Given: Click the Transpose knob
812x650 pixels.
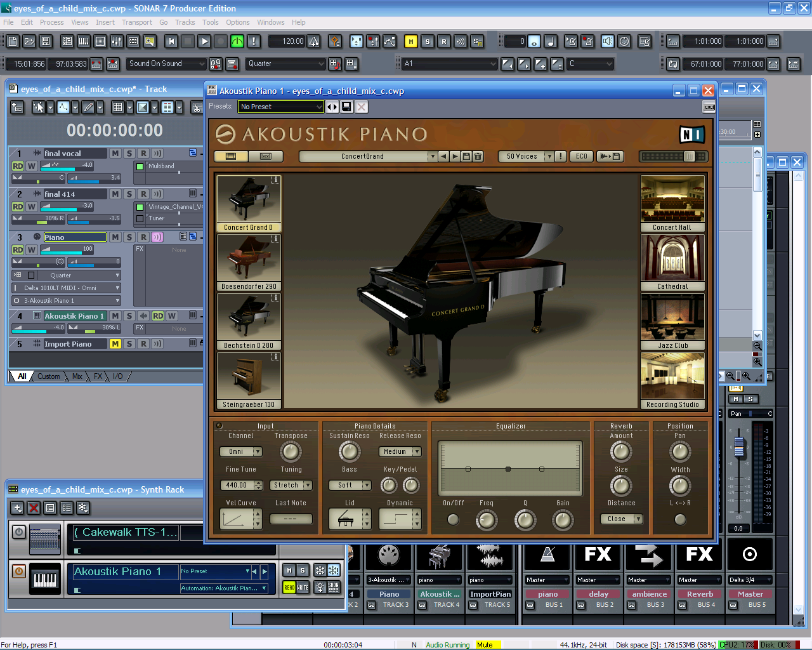Looking at the screenshot, I should point(291,452).
